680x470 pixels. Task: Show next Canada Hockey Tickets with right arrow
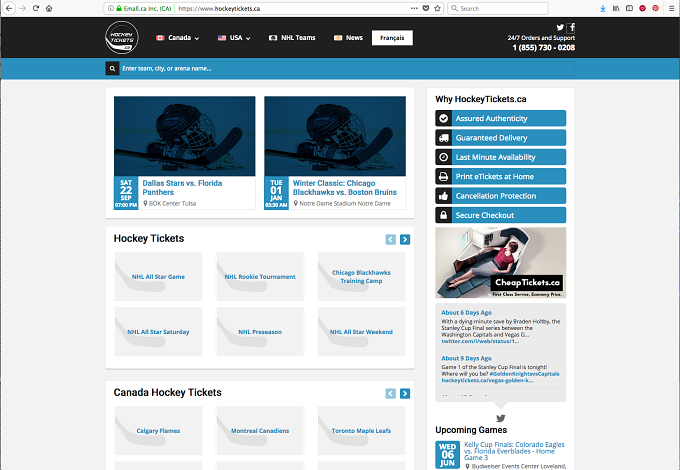405,393
